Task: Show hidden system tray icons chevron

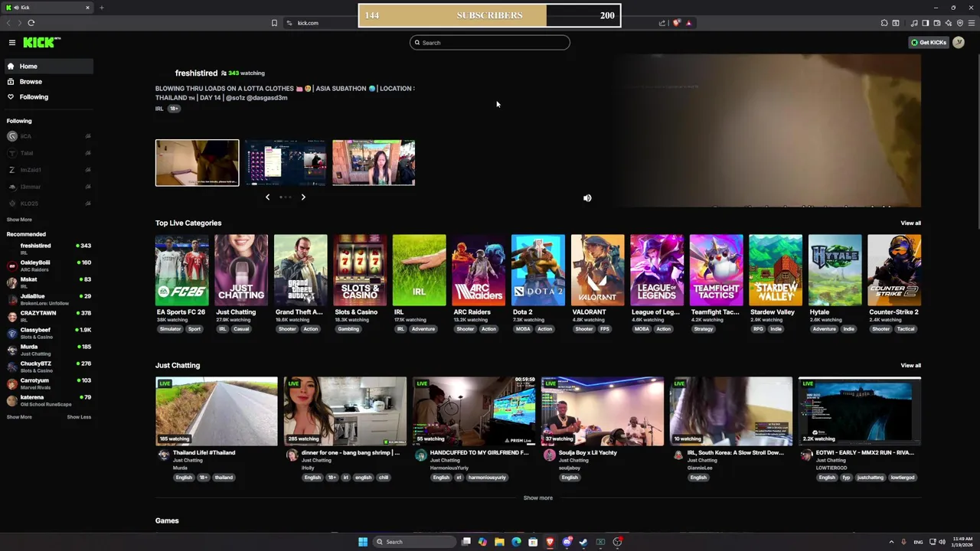Action: [x=891, y=542]
